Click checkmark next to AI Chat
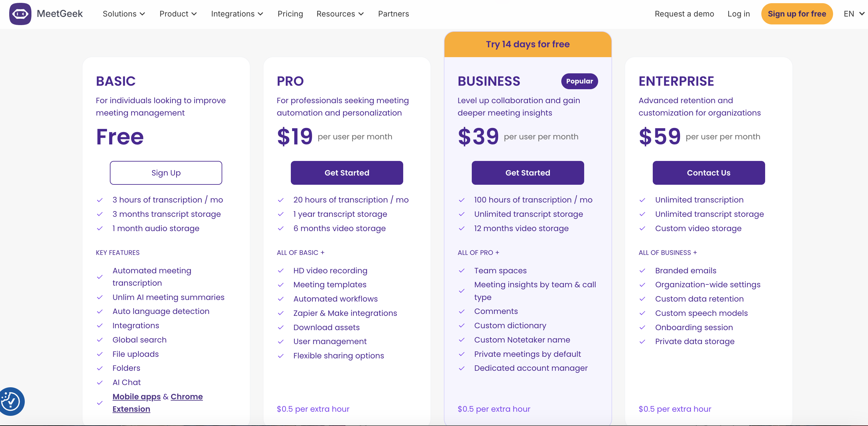 100,383
